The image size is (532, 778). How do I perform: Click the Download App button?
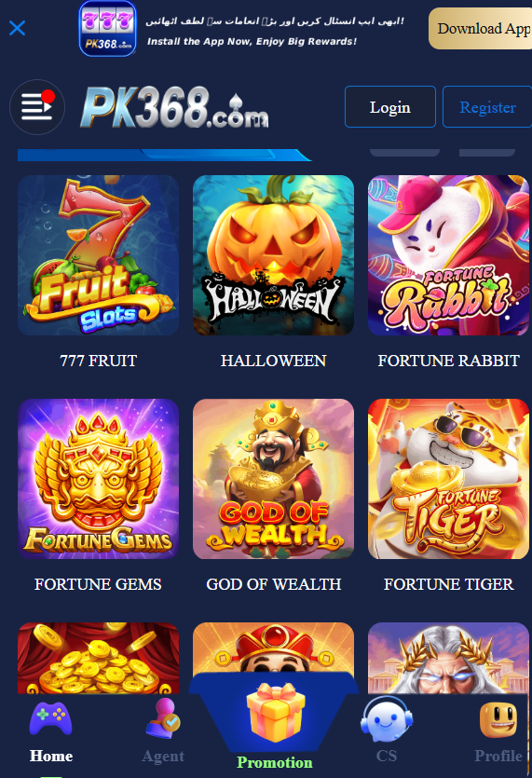(x=481, y=28)
